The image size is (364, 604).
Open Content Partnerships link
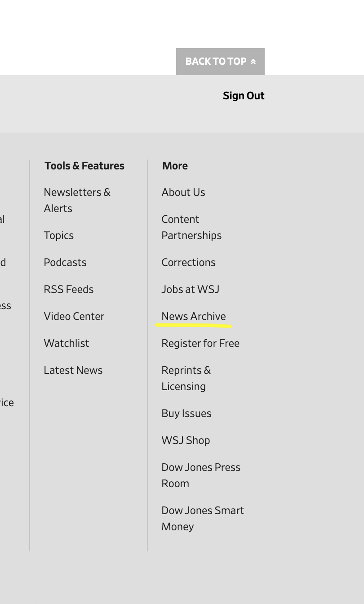[191, 227]
